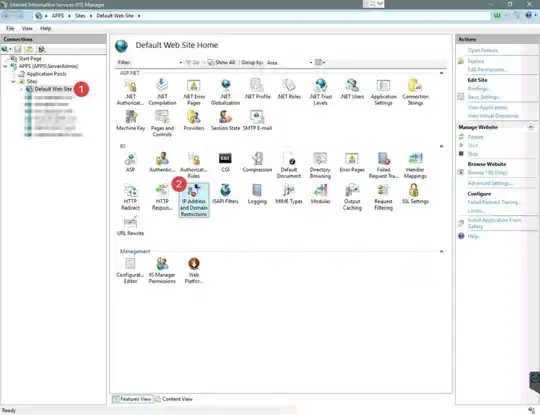Click the Advanced Settings action link
This screenshot has height=415, width=540.
click(x=490, y=183)
